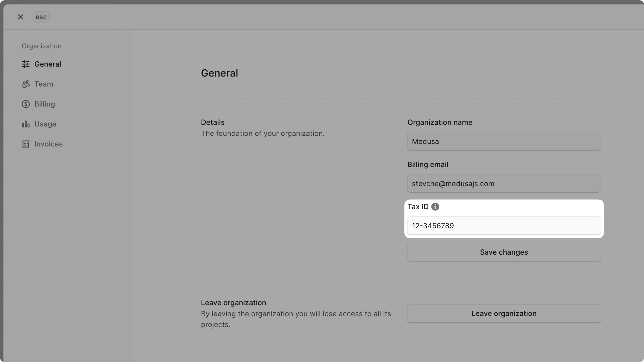Switch to the Usage section

point(39,124)
